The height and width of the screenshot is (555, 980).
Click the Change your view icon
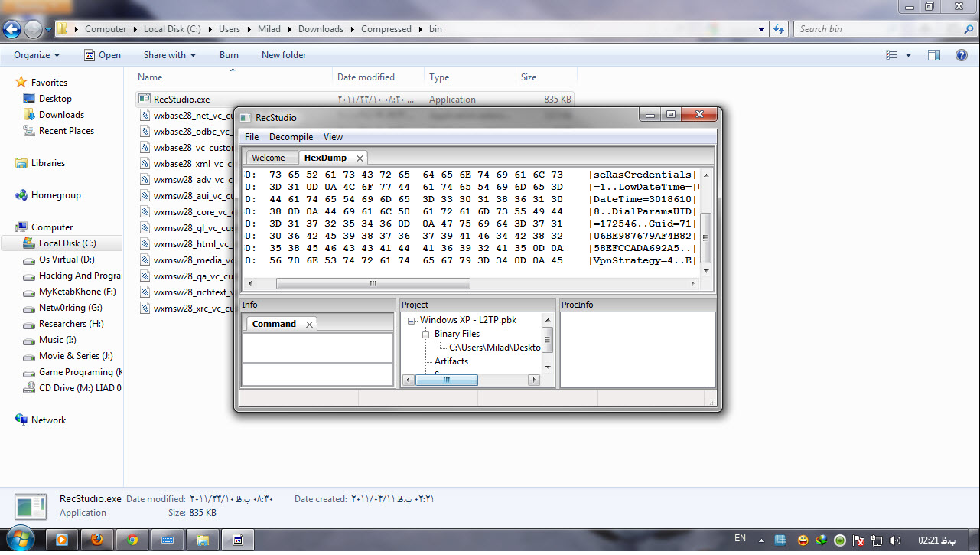pos(891,55)
